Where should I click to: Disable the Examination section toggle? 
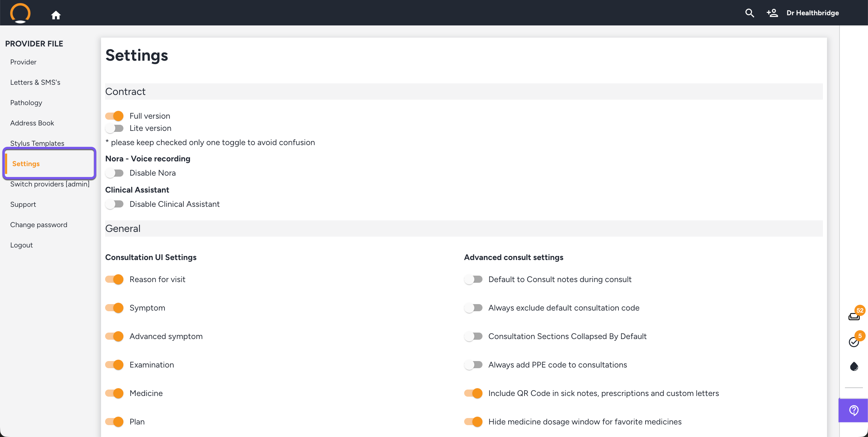(114, 365)
